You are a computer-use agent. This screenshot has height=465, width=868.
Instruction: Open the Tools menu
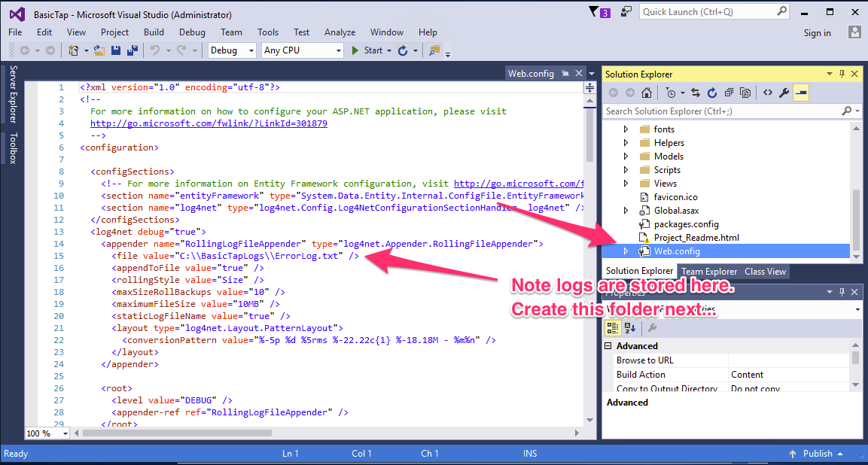tap(268, 32)
